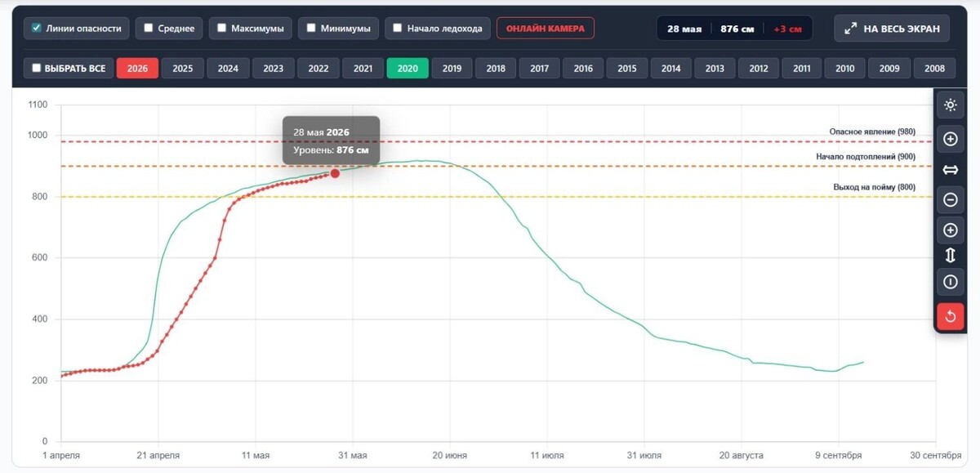Click the 9 сентября axis label
980x473 pixels.
tap(838, 456)
